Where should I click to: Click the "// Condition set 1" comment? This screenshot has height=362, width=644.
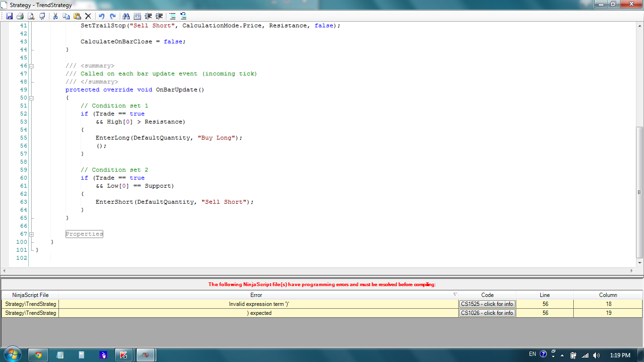[114, 106]
